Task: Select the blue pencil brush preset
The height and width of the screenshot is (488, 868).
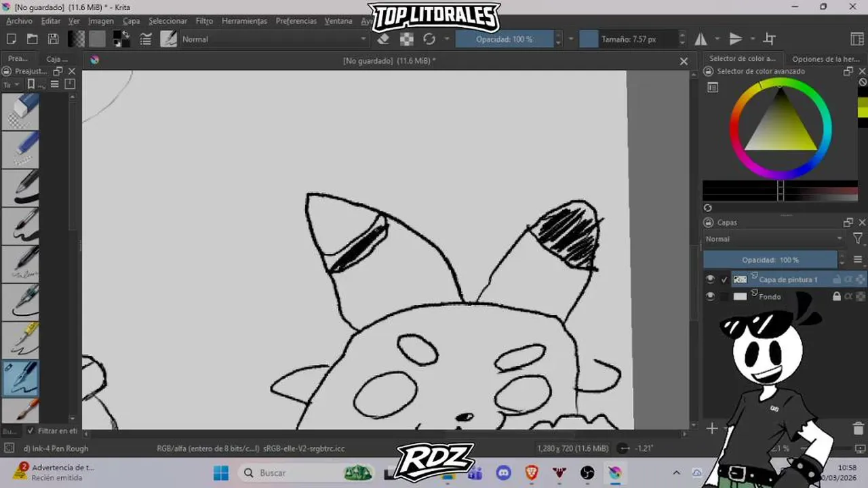Action: (x=20, y=150)
